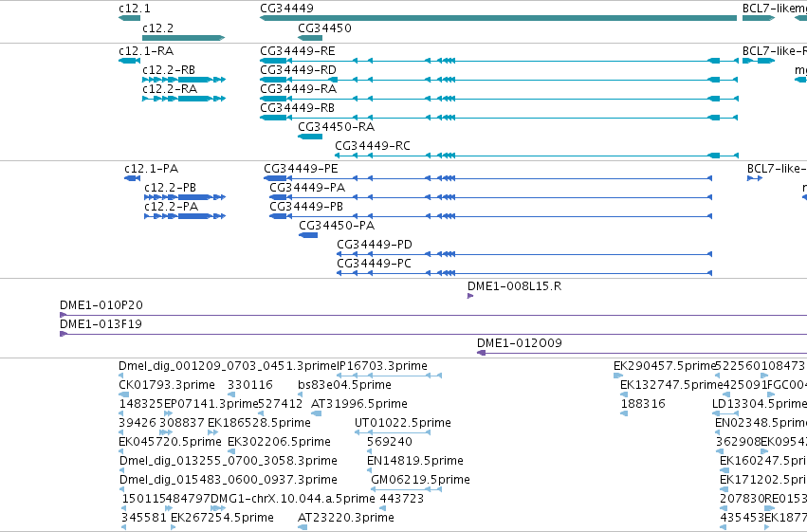This screenshot has height=532, width=807.
Task: Select clone DME1-013F19
Action: [433, 334]
